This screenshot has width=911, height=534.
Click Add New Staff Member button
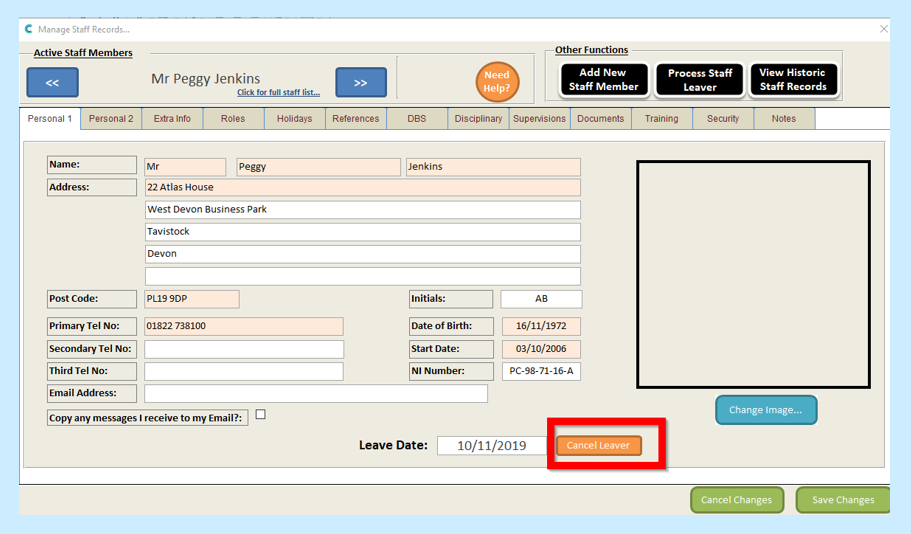pos(603,80)
